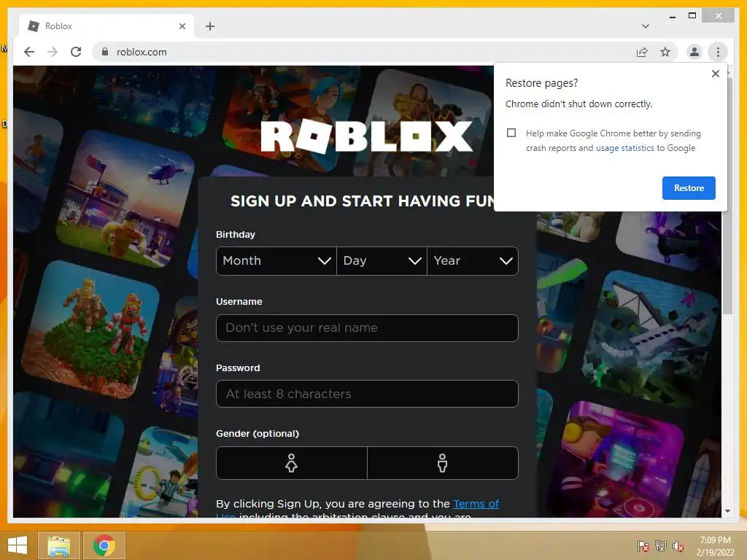Click the Chrome taskbar icon
The height and width of the screenshot is (560, 747).
tap(104, 545)
